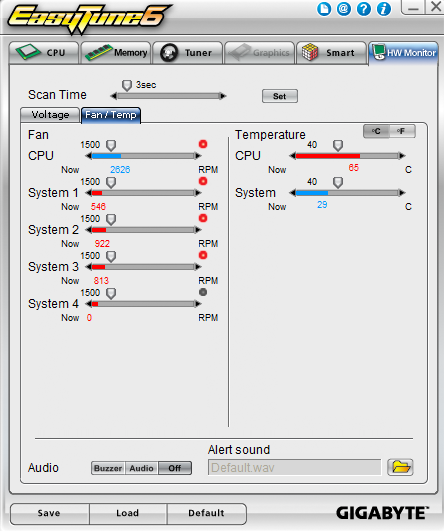The image size is (444, 531).
Task: Open the Tuner tab
Action: click(188, 53)
